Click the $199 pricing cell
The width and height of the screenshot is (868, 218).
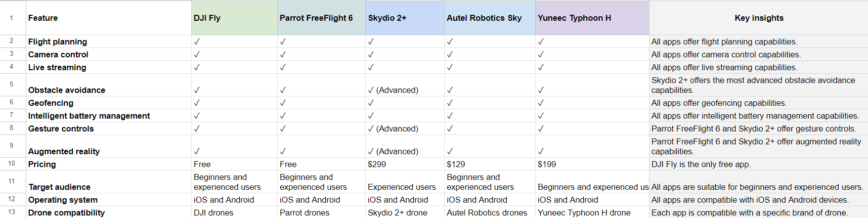pos(592,164)
